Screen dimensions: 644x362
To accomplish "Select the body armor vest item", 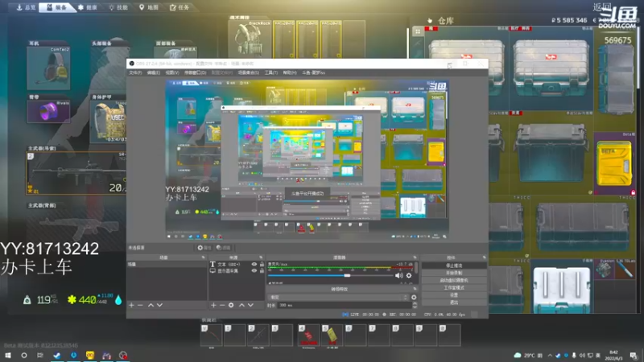I will pos(109,121).
